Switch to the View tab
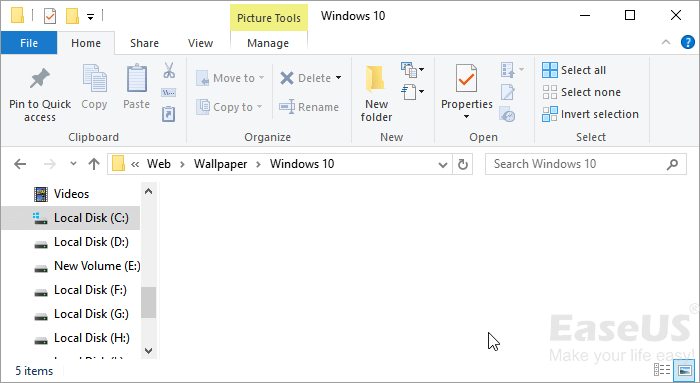700x383 pixels. click(x=200, y=43)
